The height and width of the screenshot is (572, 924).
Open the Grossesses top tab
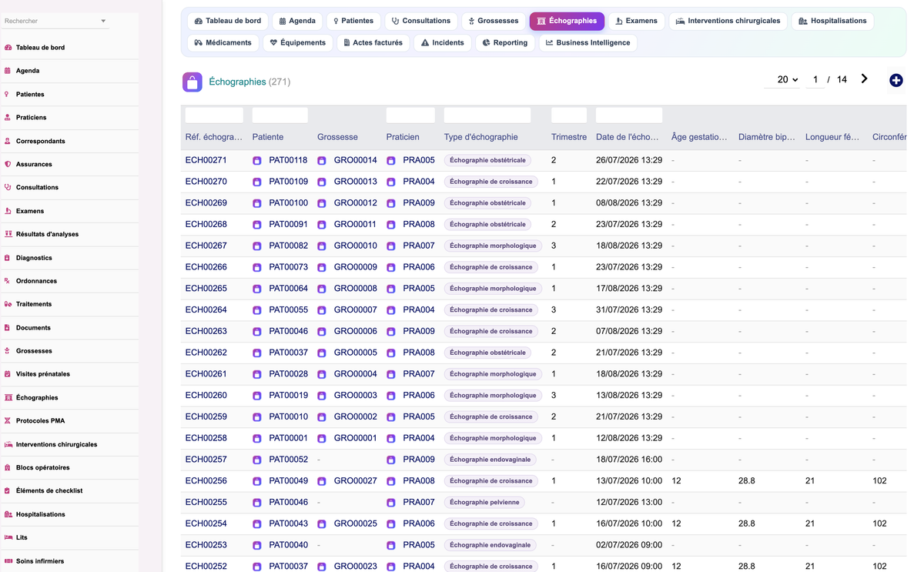coord(494,21)
